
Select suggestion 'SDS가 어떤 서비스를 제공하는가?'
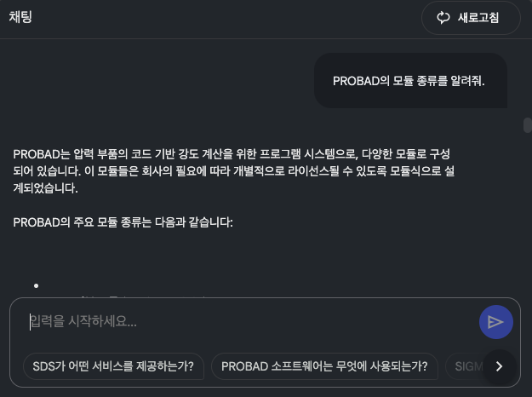113,366
